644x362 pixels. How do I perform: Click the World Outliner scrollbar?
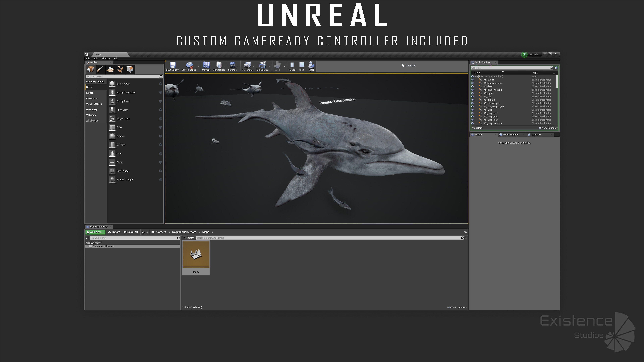557,81
